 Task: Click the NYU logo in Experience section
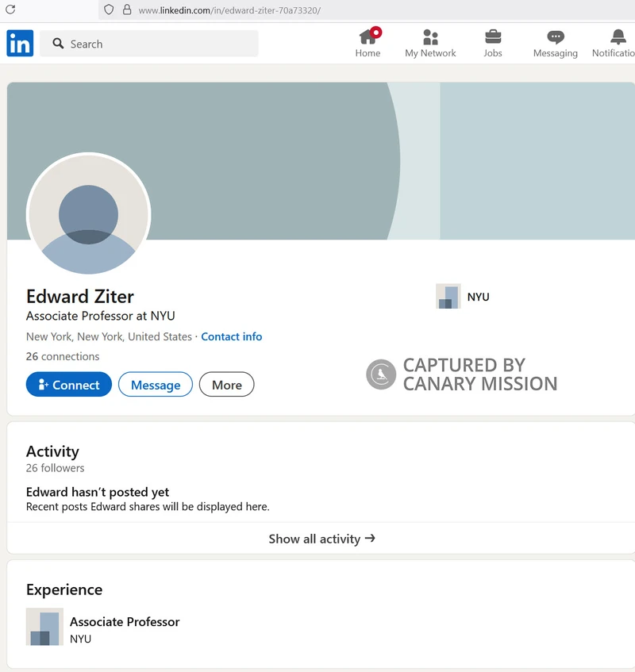44,627
